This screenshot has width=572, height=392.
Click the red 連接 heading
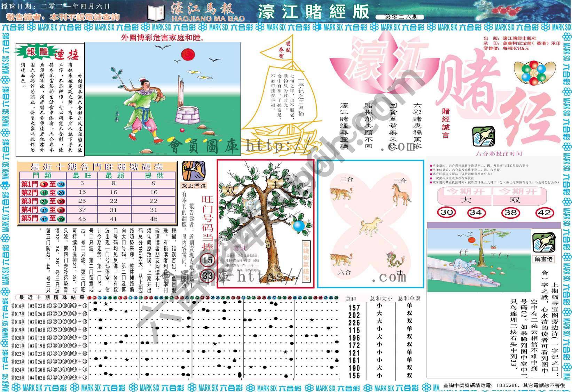click(x=67, y=54)
